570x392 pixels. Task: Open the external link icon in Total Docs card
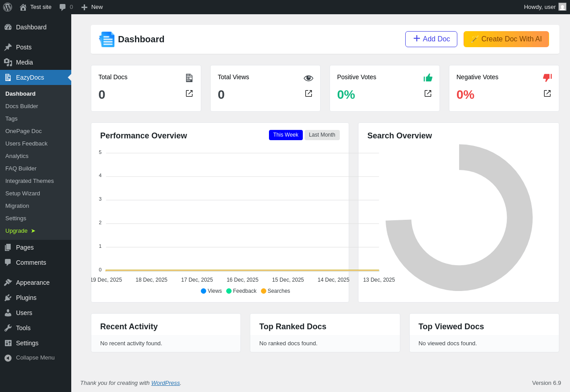click(x=189, y=93)
